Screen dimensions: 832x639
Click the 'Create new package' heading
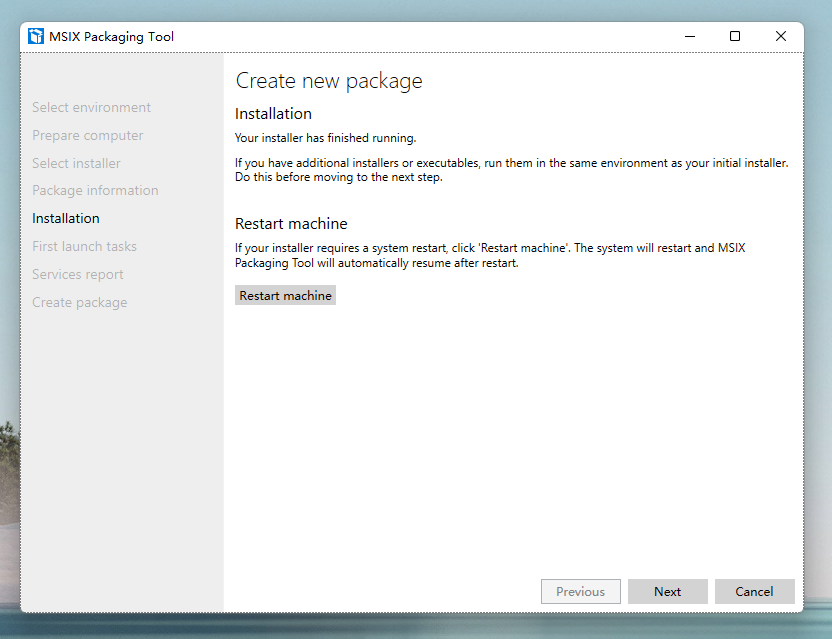pyautogui.click(x=329, y=81)
